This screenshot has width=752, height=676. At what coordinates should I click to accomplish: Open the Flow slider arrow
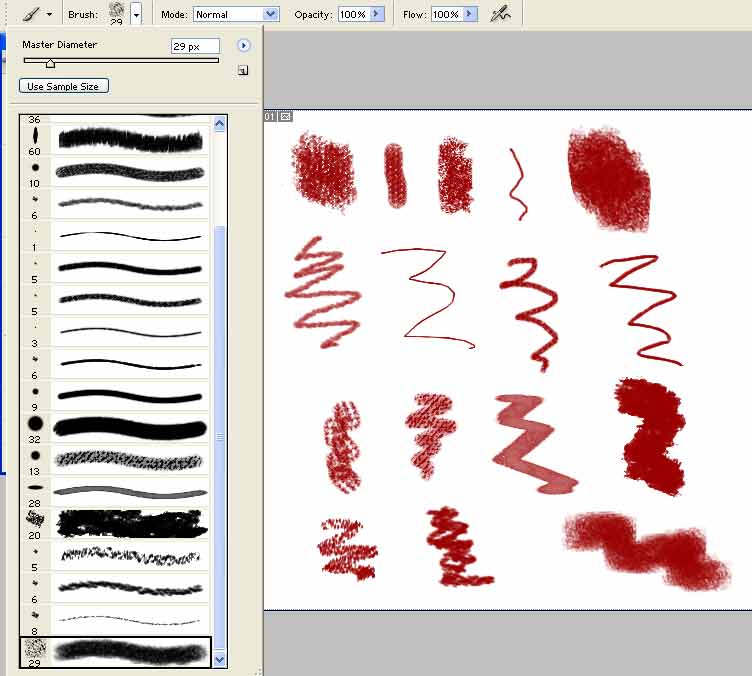pyautogui.click(x=471, y=14)
